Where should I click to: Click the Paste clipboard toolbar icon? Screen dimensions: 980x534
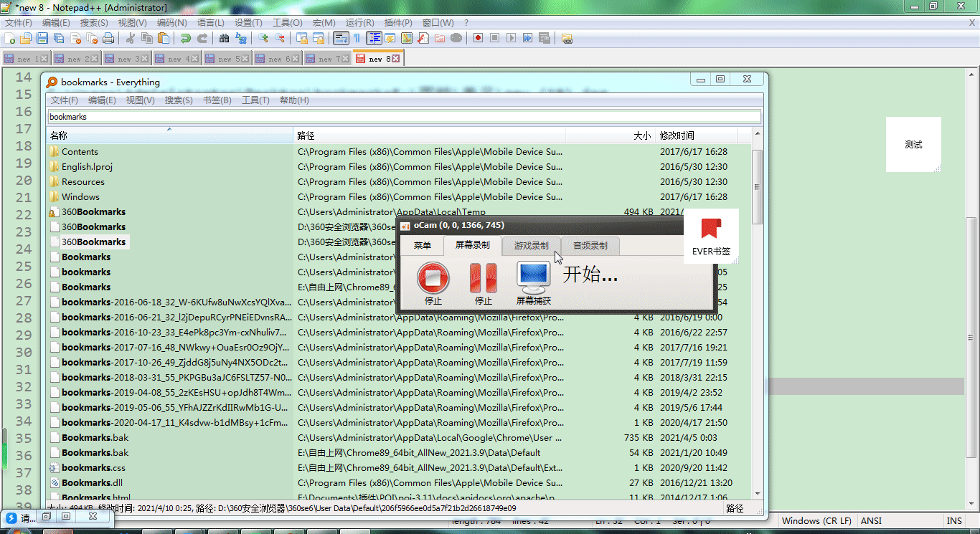(x=164, y=38)
